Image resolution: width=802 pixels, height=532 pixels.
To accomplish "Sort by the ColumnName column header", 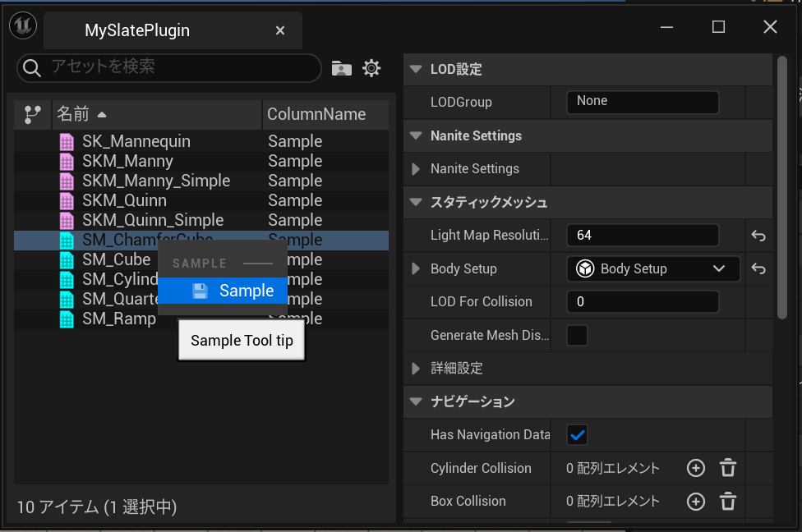I will click(x=316, y=114).
